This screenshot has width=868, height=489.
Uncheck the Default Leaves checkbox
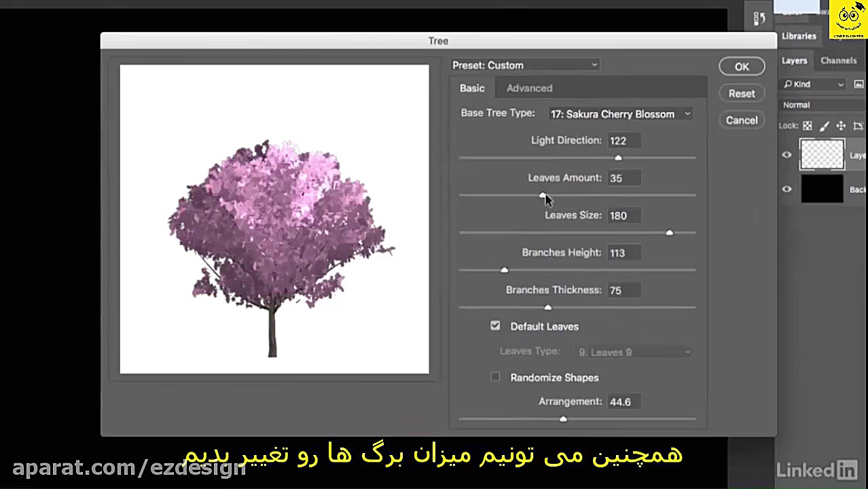pyautogui.click(x=495, y=326)
